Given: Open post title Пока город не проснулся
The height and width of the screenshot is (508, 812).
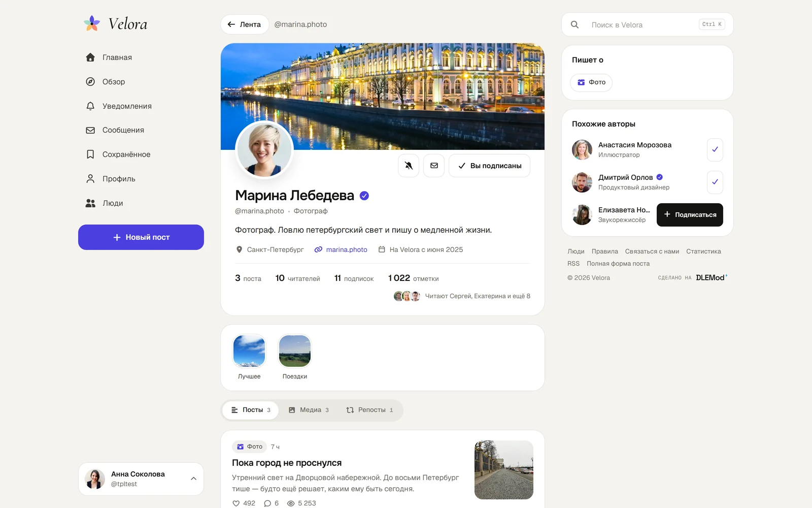Looking at the screenshot, I should tap(287, 463).
